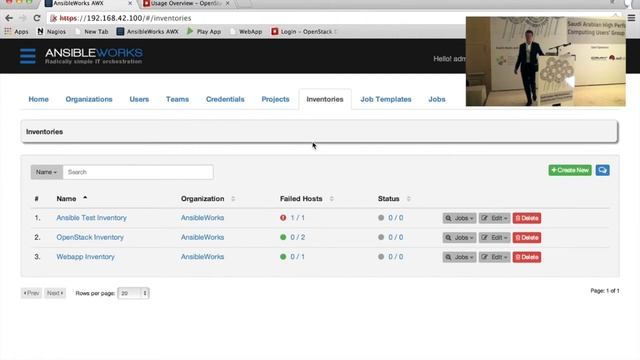Image resolution: width=640 pixels, height=360 pixels.
Task: Open Jobs dropdown for Webapp Inventory
Action: (459, 257)
